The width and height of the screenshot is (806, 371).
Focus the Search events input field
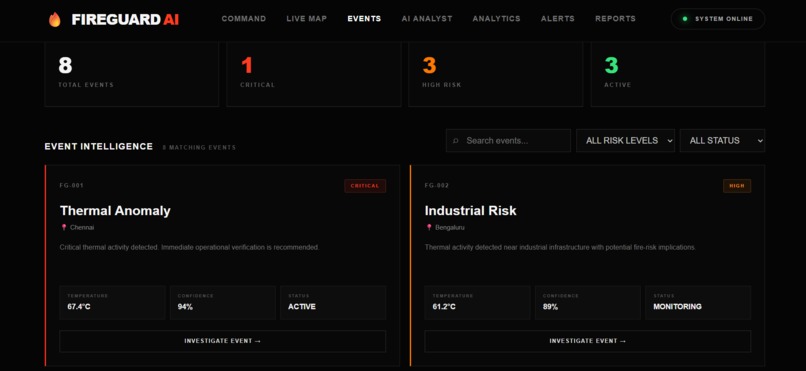pyautogui.click(x=508, y=140)
